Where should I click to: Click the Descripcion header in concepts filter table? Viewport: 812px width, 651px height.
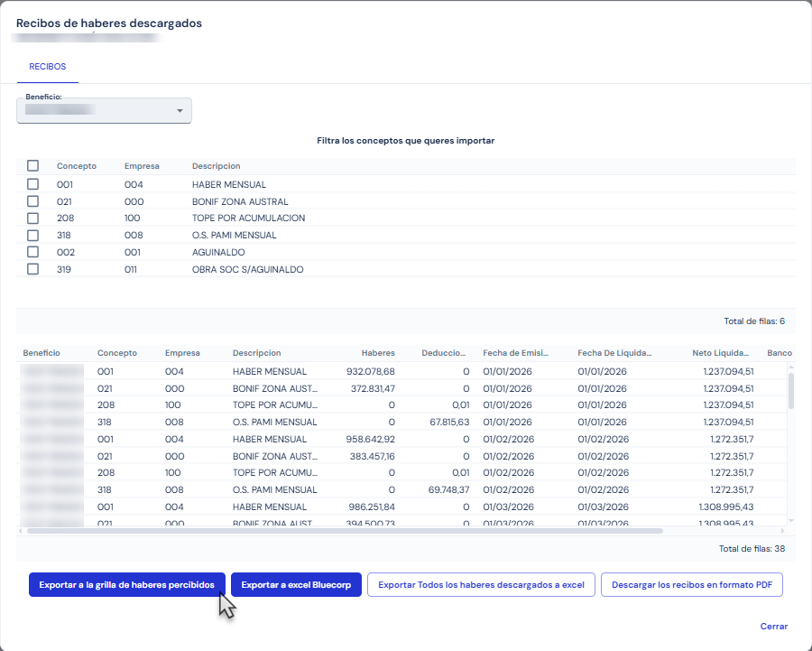point(216,166)
